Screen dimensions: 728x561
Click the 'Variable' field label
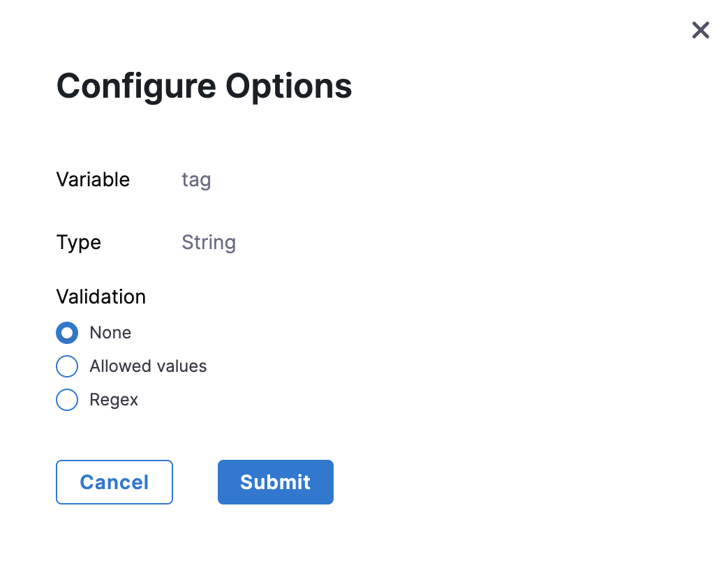pyautogui.click(x=93, y=179)
